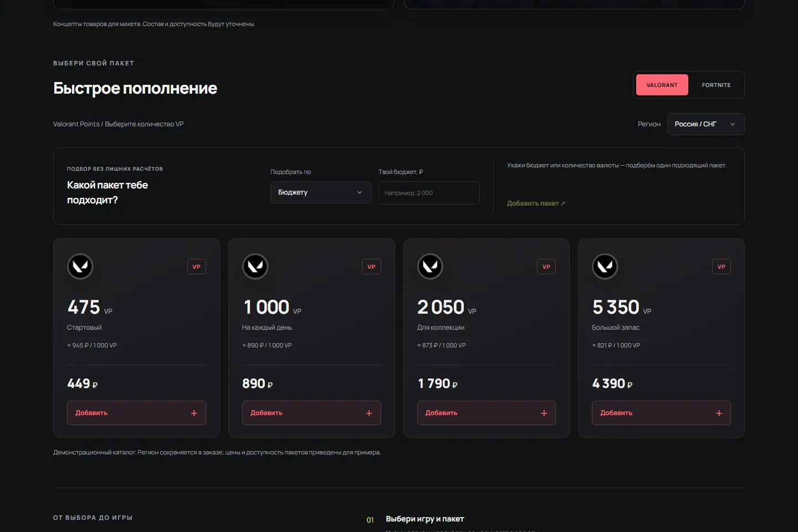Click the Демонстрационный каталог disclaimer text
The image size is (798, 532).
pos(217,453)
